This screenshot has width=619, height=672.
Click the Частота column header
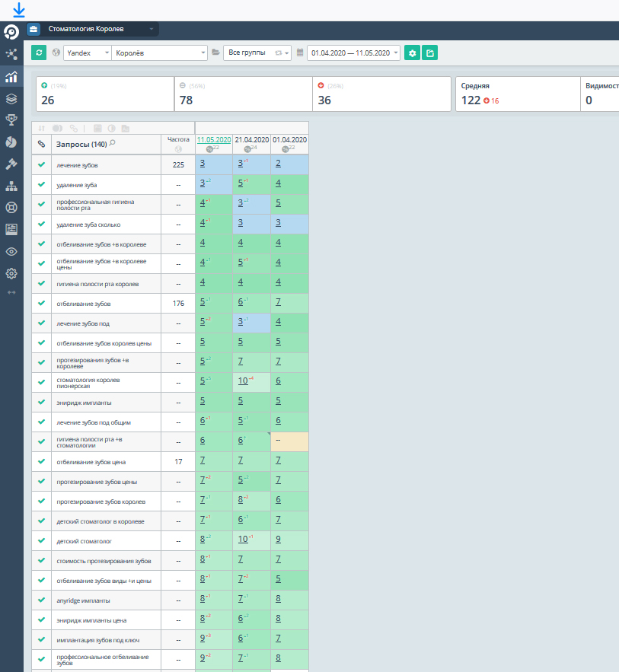(178, 139)
